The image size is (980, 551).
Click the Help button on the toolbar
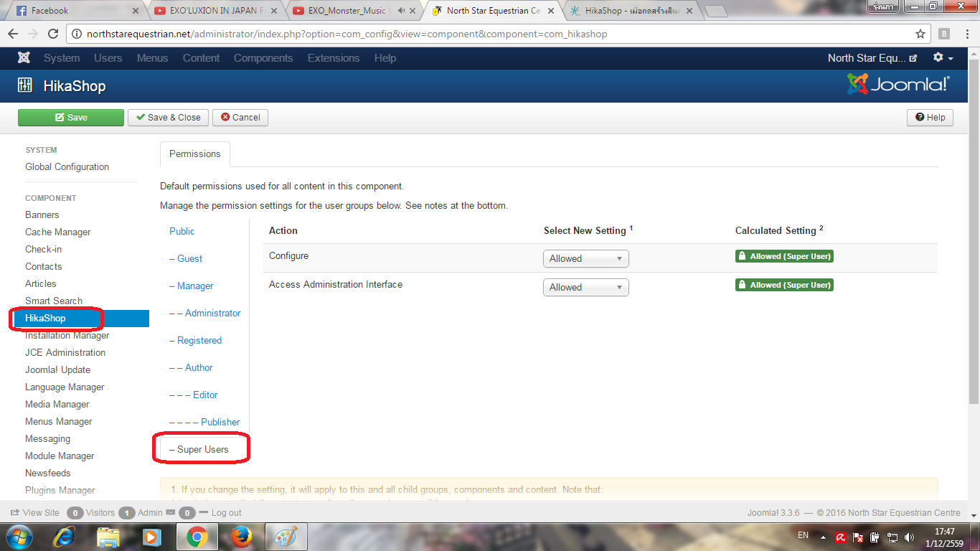pyautogui.click(x=930, y=118)
